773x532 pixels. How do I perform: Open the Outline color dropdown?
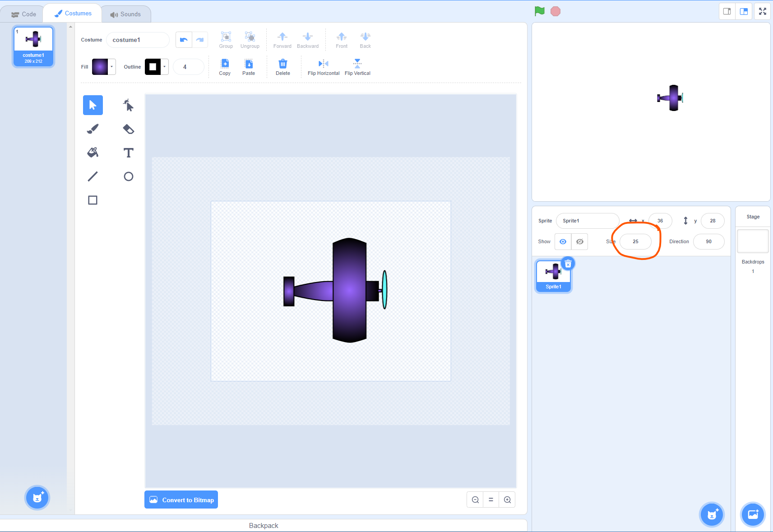pos(165,67)
